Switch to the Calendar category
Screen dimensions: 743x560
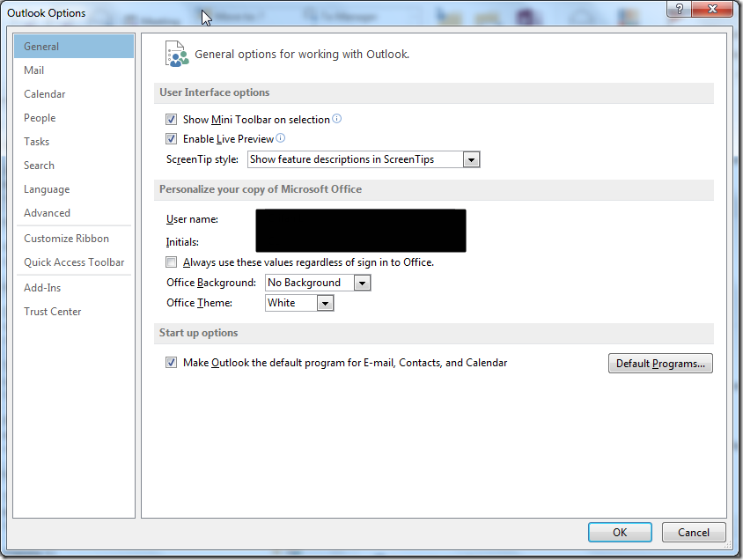[74, 94]
